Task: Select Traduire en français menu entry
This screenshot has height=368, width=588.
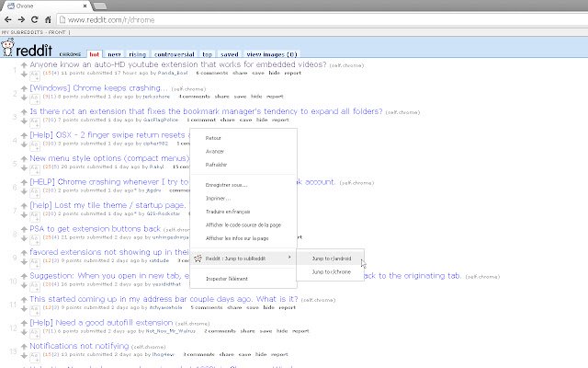Action: coord(243,212)
